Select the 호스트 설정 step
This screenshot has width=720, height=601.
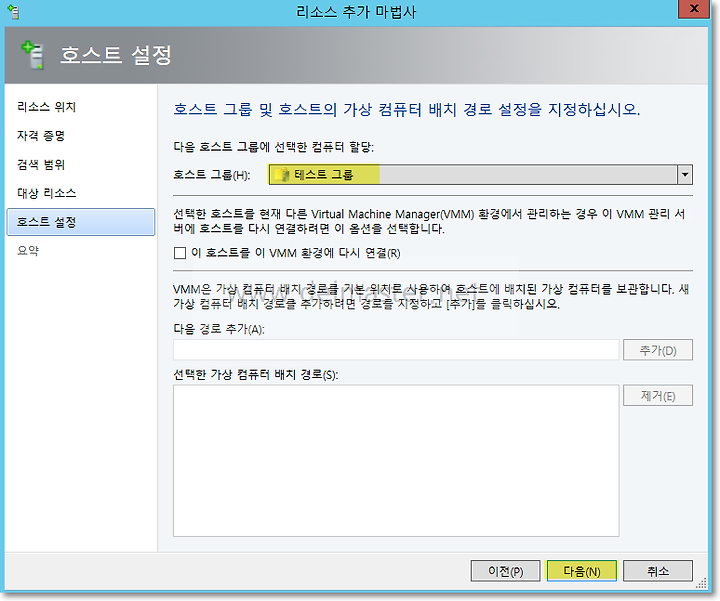81,222
